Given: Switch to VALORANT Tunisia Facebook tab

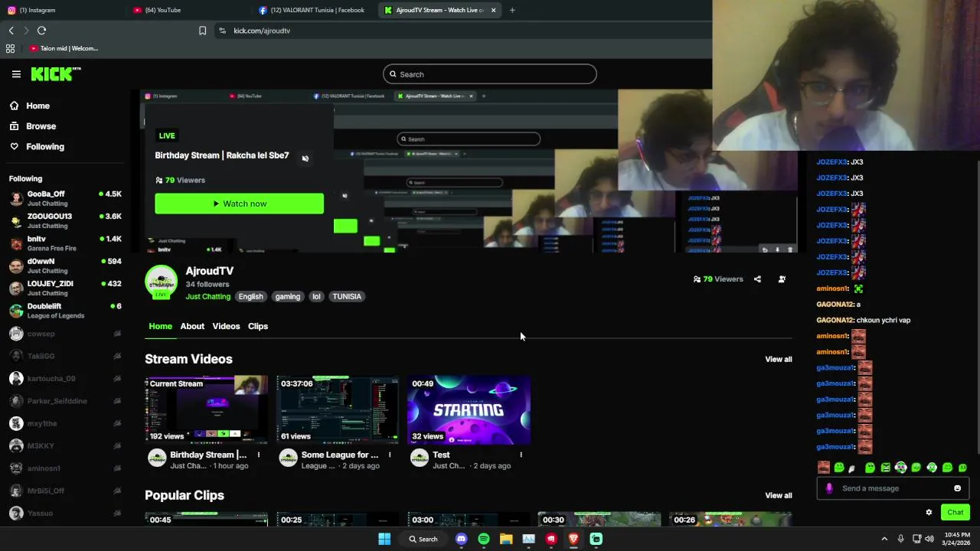Looking at the screenshot, I should [x=312, y=10].
